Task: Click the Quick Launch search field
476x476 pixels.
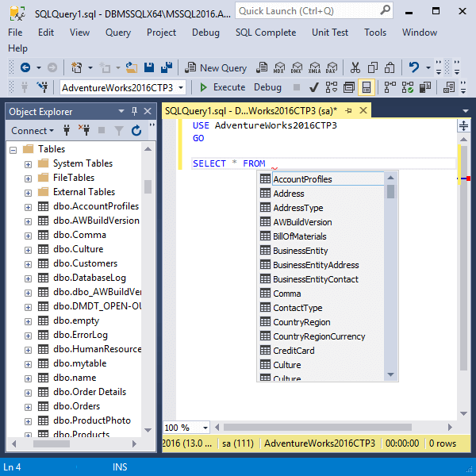Action: coord(314,10)
